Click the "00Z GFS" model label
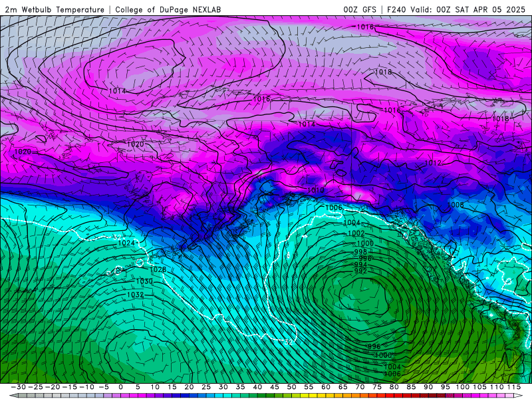 coord(360,10)
